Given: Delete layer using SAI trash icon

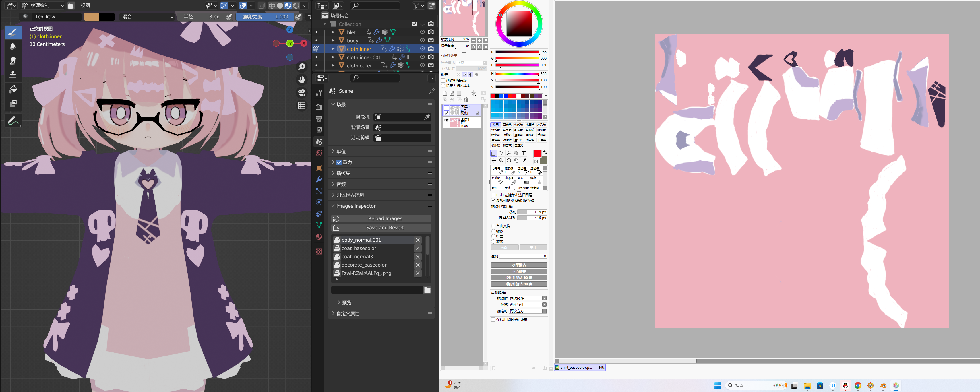Looking at the screenshot, I should [466, 100].
